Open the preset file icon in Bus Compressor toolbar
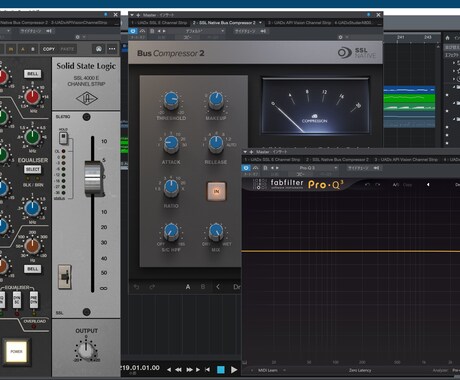 (x=152, y=31)
